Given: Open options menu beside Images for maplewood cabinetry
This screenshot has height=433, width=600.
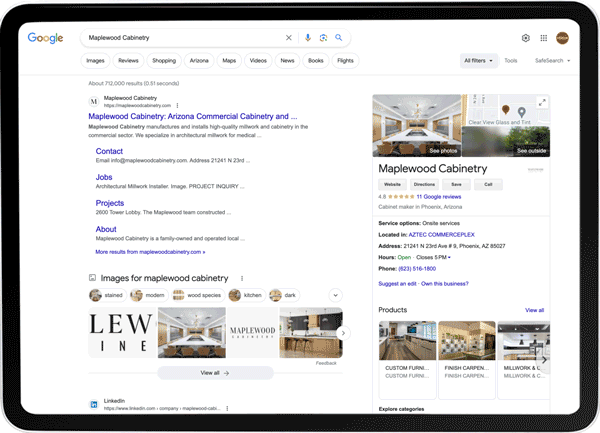Looking at the screenshot, I should [242, 278].
